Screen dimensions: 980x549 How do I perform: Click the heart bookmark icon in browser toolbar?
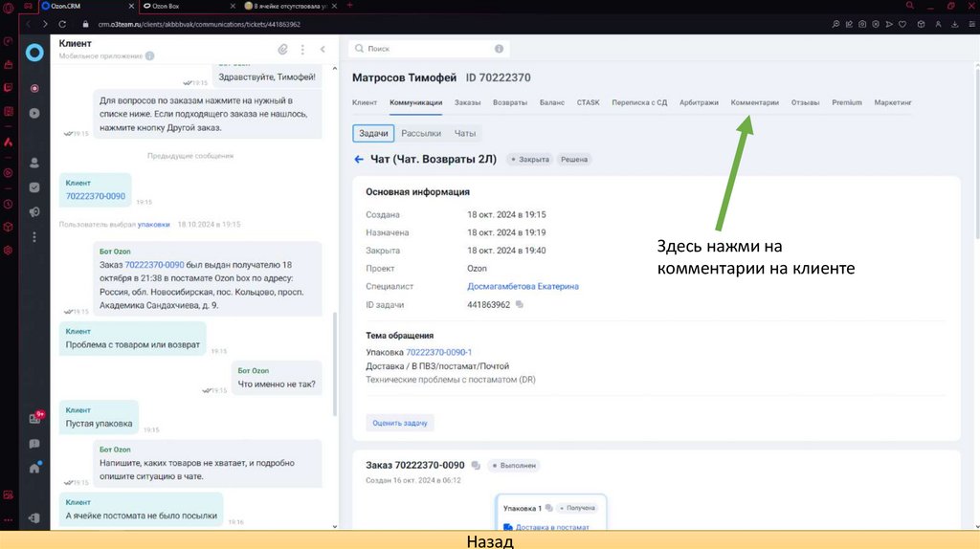click(x=902, y=24)
